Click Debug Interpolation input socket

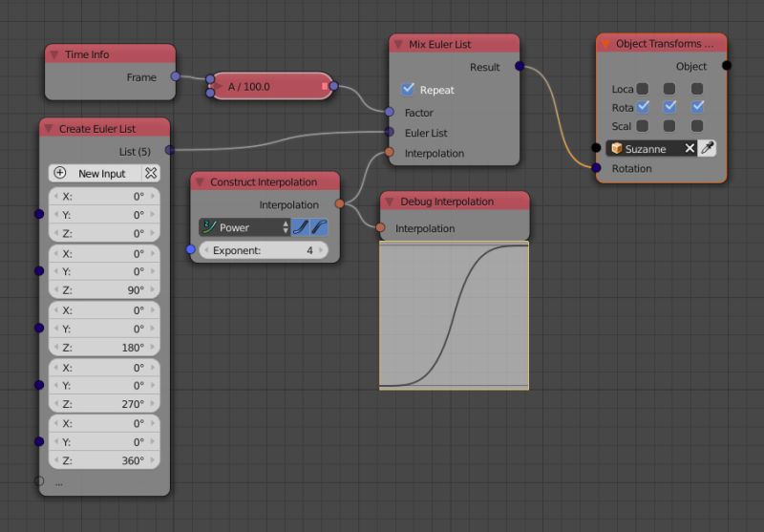[x=380, y=227]
